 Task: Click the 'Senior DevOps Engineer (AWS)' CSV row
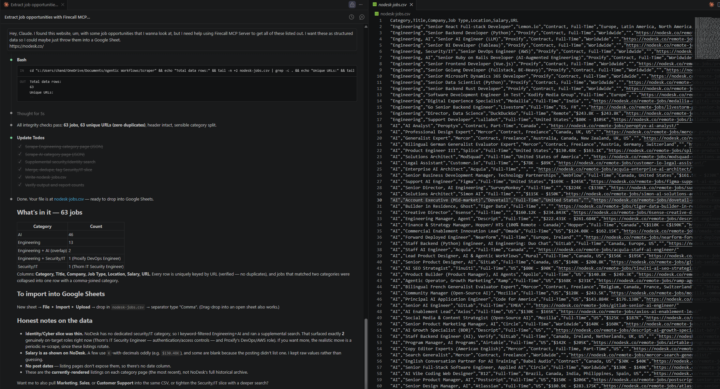click(x=541, y=51)
